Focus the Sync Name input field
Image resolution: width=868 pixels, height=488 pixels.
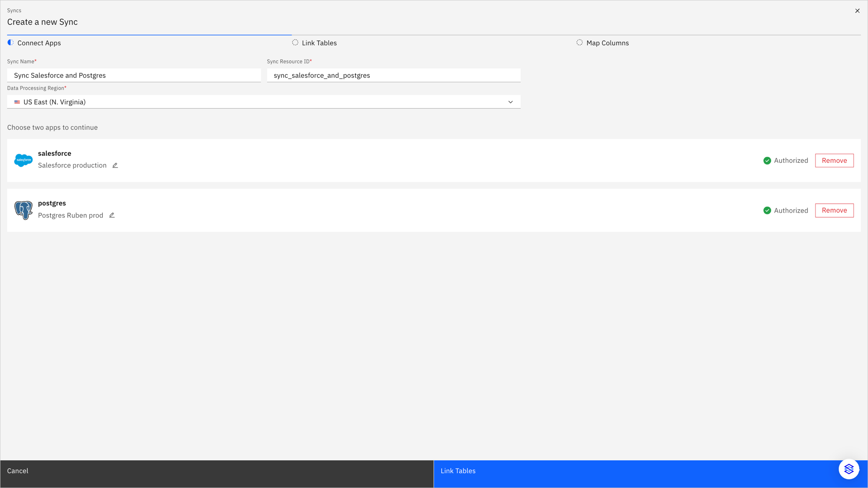pos(134,76)
